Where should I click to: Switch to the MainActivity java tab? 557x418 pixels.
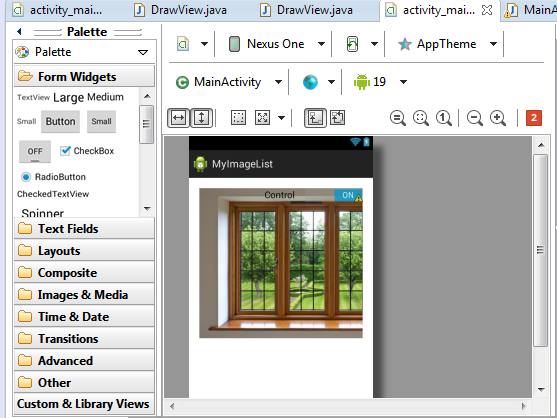[529, 10]
